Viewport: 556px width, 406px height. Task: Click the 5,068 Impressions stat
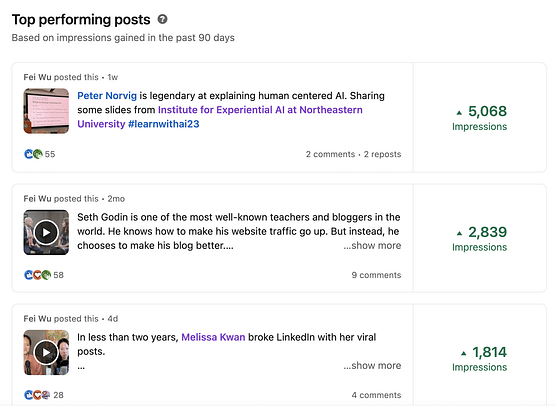pos(480,118)
